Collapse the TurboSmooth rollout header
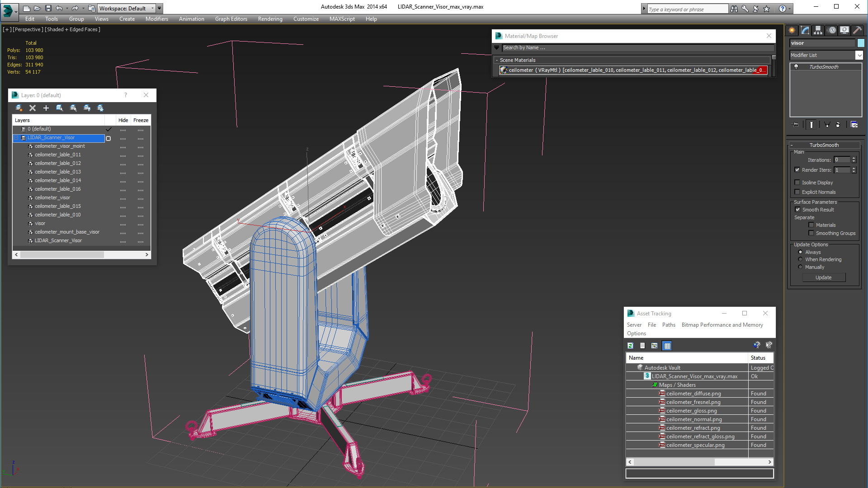 point(792,145)
